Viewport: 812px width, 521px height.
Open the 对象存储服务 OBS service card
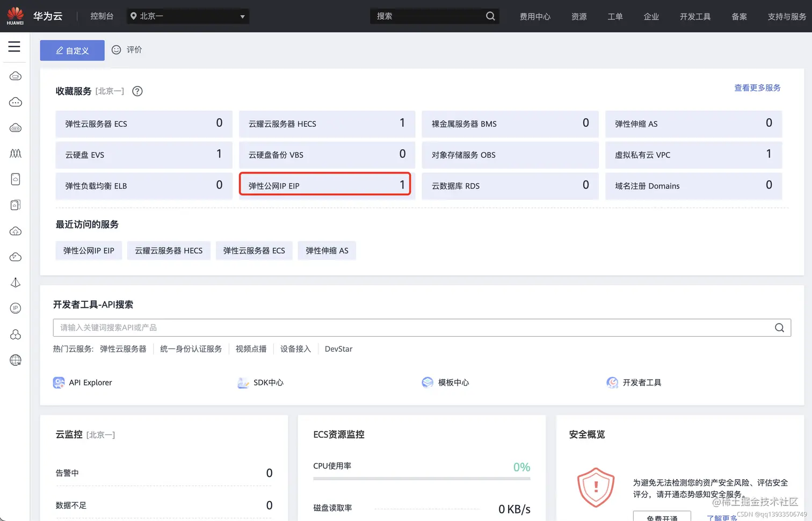coord(510,155)
